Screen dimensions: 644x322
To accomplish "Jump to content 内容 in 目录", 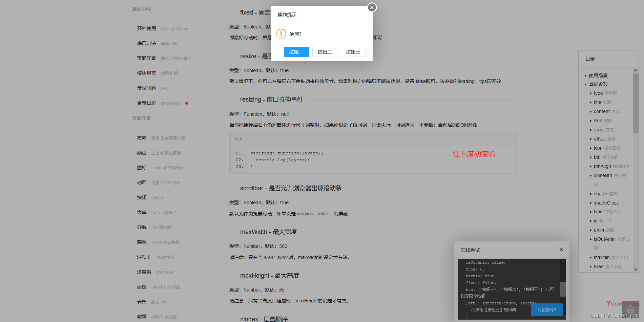I will [607, 111].
